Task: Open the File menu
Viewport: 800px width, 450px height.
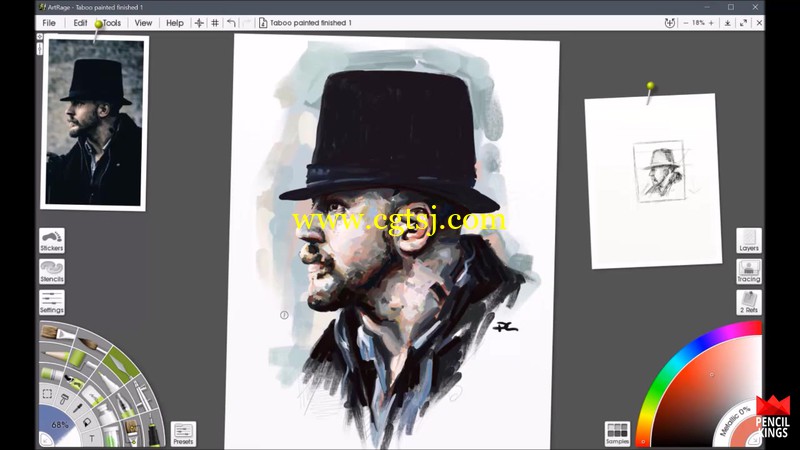Action: [x=49, y=23]
